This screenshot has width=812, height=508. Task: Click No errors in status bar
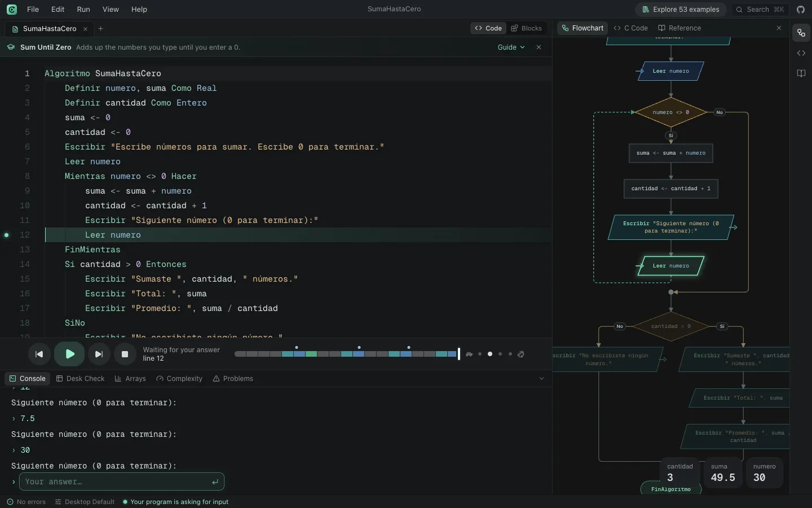pyautogui.click(x=27, y=502)
